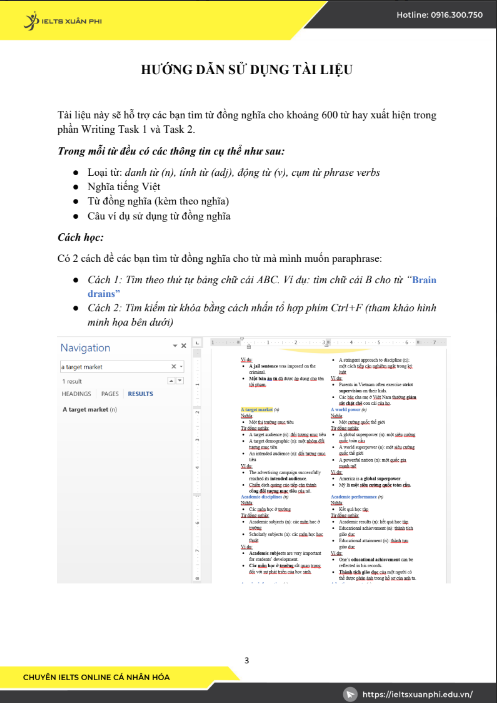
Task: Close the Navigation pane
Action: coord(183,346)
